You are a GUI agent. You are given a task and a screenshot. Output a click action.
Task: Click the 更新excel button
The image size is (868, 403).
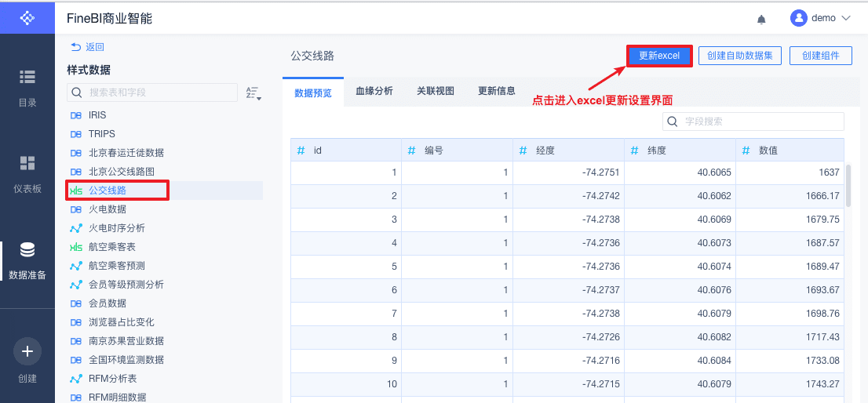coord(659,56)
